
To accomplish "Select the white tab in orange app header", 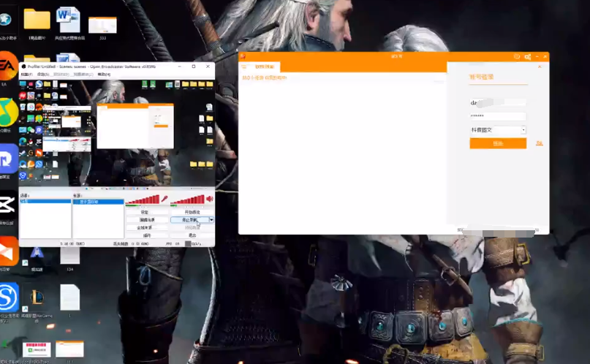I will pyautogui.click(x=265, y=67).
